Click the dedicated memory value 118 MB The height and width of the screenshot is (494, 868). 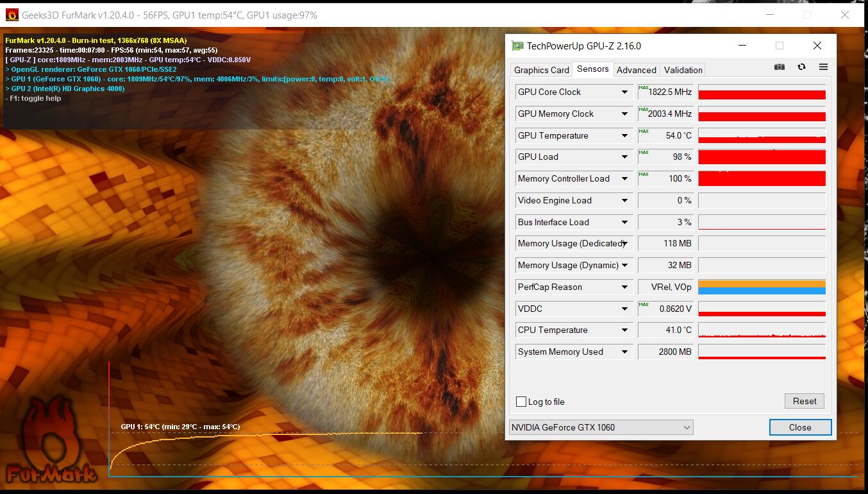point(665,243)
